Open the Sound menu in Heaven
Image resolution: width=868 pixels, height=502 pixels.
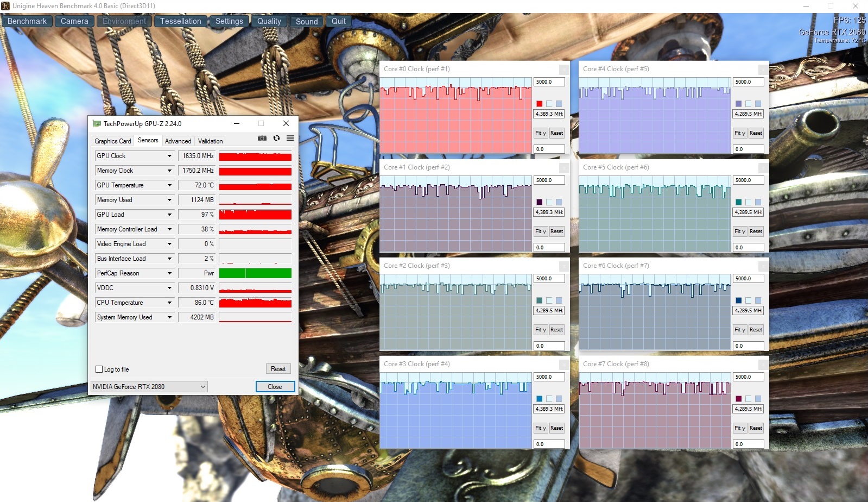[307, 21]
